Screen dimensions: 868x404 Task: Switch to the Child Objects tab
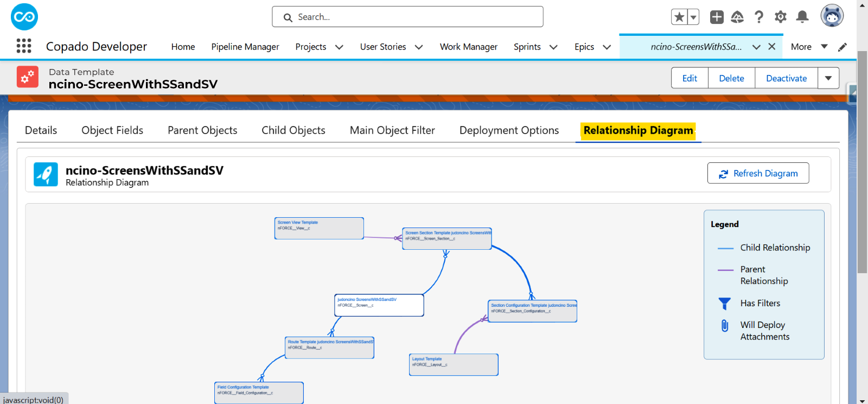click(x=293, y=130)
